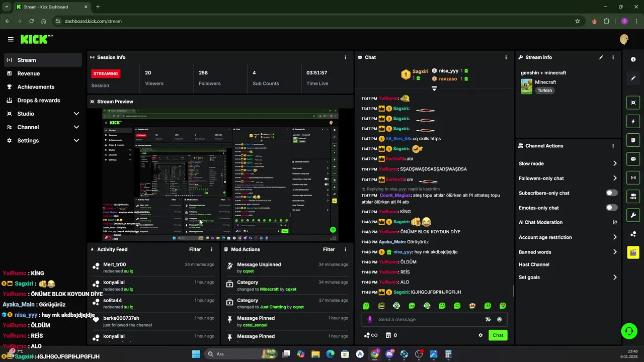
Task: Open Chat panel three-dot menu
Action: point(506,57)
